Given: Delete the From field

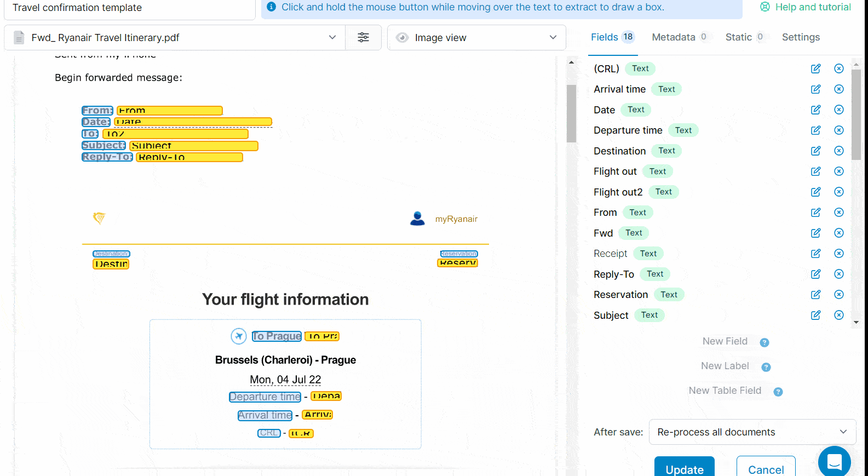Looking at the screenshot, I should point(838,213).
